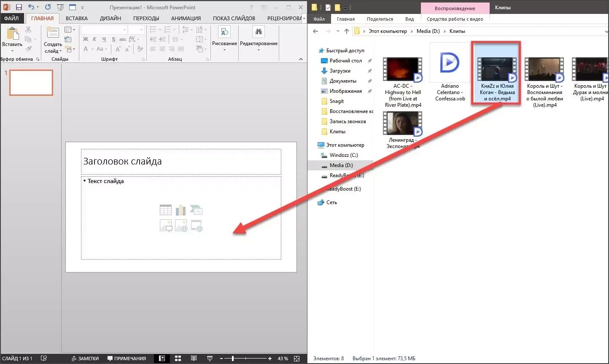Image resolution: width=609 pixels, height=364 pixels.
Task: Click the Insert Picture placeholder icon
Action: [x=166, y=226]
